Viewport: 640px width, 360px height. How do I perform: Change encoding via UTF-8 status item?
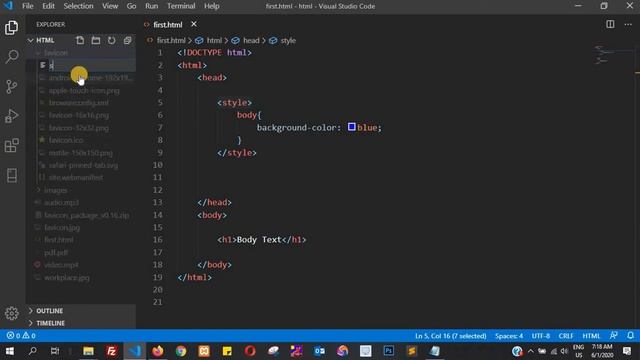(540, 336)
